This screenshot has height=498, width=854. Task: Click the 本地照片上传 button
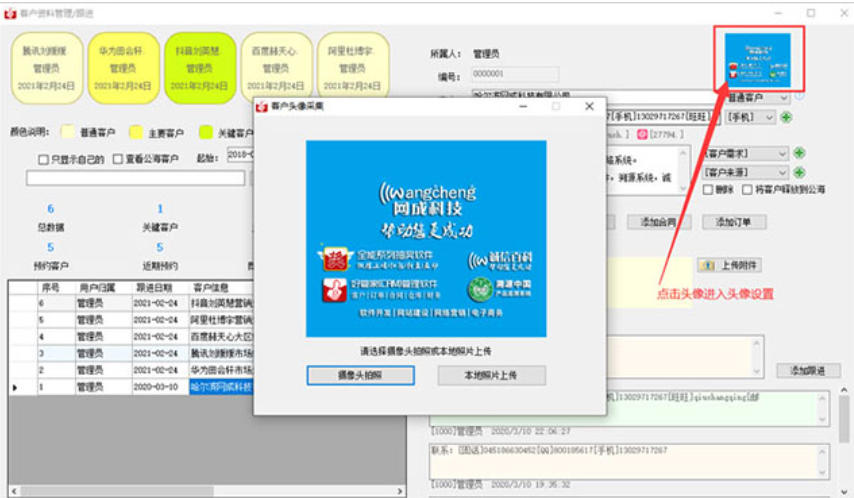[491, 375]
